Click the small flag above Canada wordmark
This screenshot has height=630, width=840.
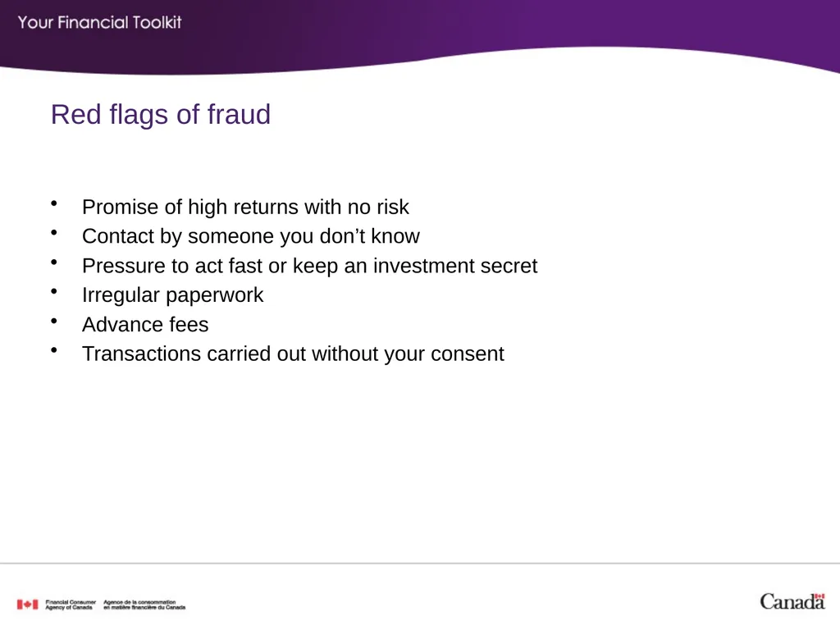tap(819, 596)
